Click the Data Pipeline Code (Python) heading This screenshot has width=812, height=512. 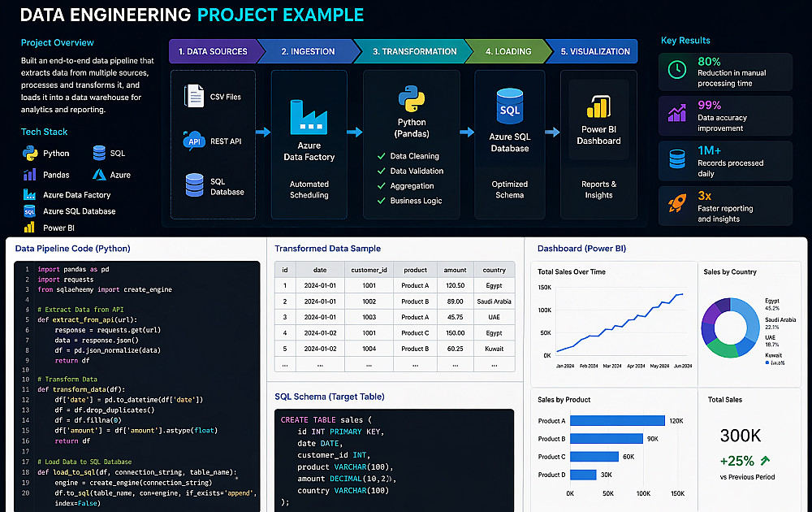coord(72,248)
